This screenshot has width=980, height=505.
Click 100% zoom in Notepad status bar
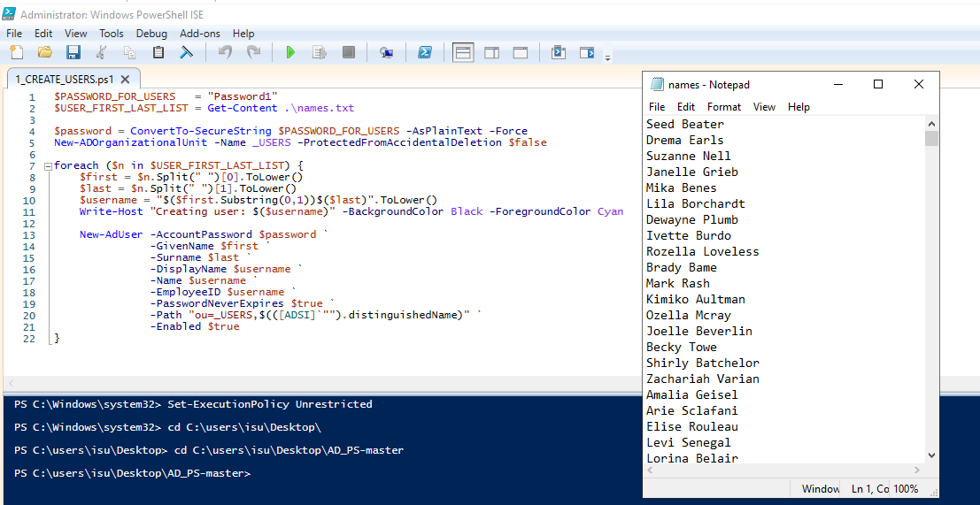point(906,489)
